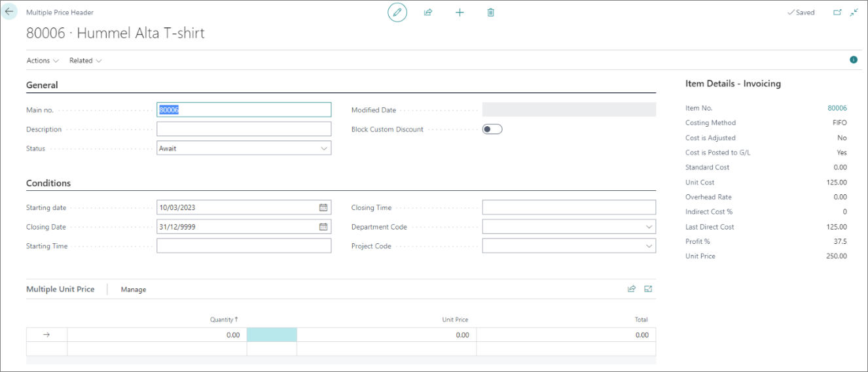Open the Related menu

point(86,60)
